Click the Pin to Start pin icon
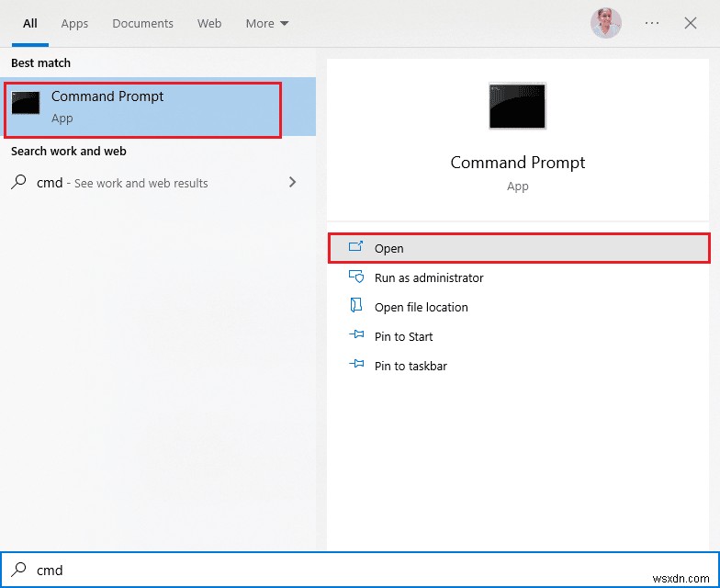The height and width of the screenshot is (588, 720). click(356, 334)
